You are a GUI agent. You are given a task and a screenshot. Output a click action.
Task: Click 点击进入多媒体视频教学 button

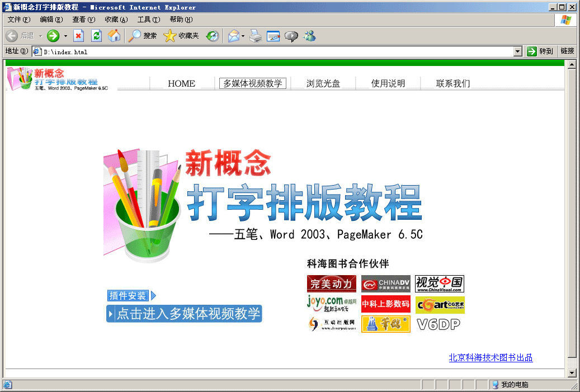pyautogui.click(x=184, y=314)
